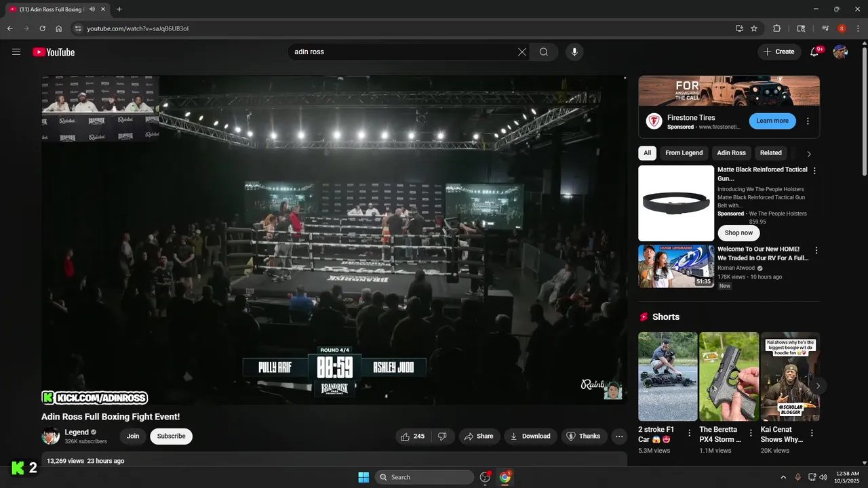The width and height of the screenshot is (868, 488).
Task: Open 'The Beretta PX4 Storm' short
Action: [729, 376]
